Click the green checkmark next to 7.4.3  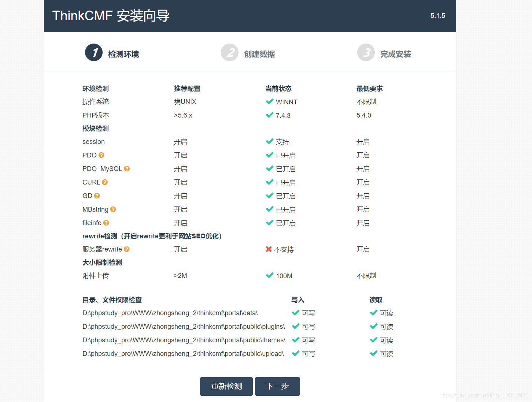(270, 115)
